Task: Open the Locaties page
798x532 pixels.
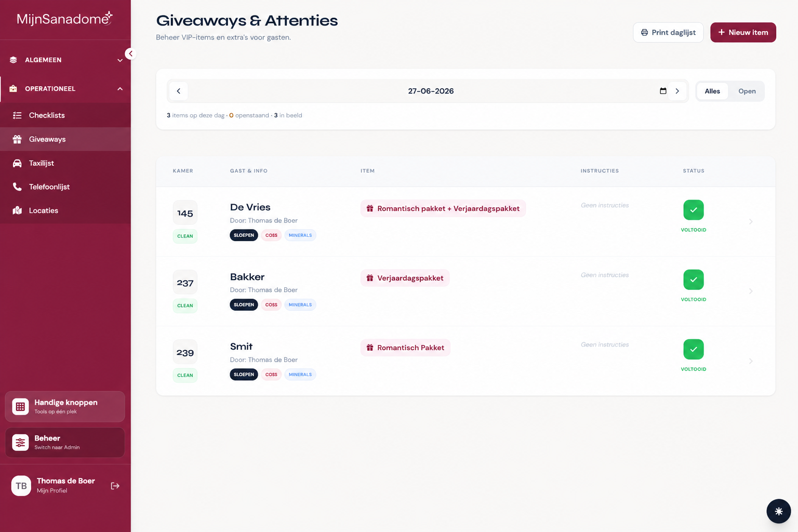Action: [65, 210]
